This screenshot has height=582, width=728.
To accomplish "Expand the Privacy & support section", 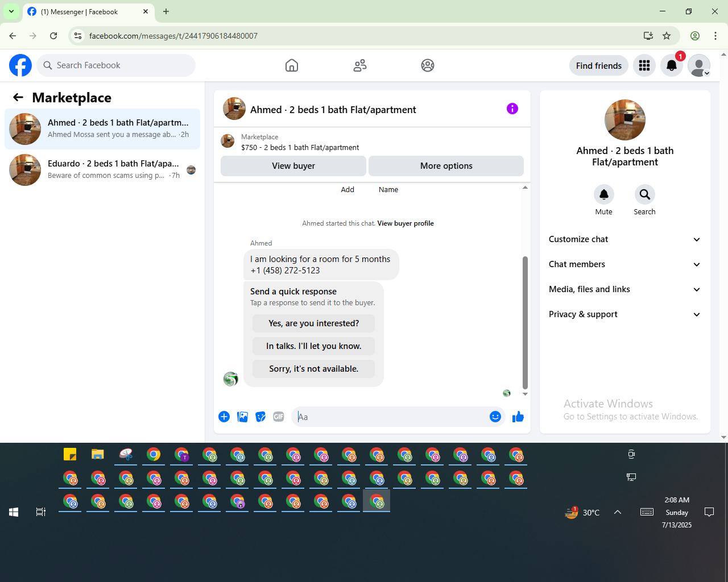I will tap(625, 314).
